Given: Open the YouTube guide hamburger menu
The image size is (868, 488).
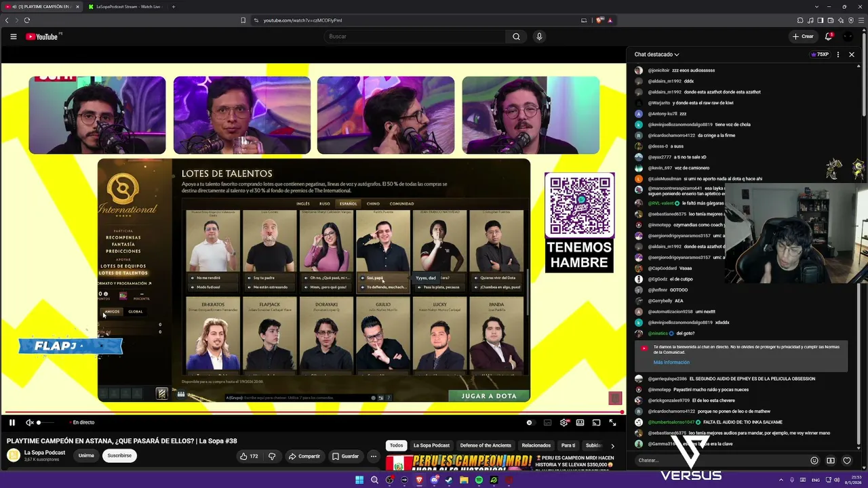Looking at the screenshot, I should [13, 37].
